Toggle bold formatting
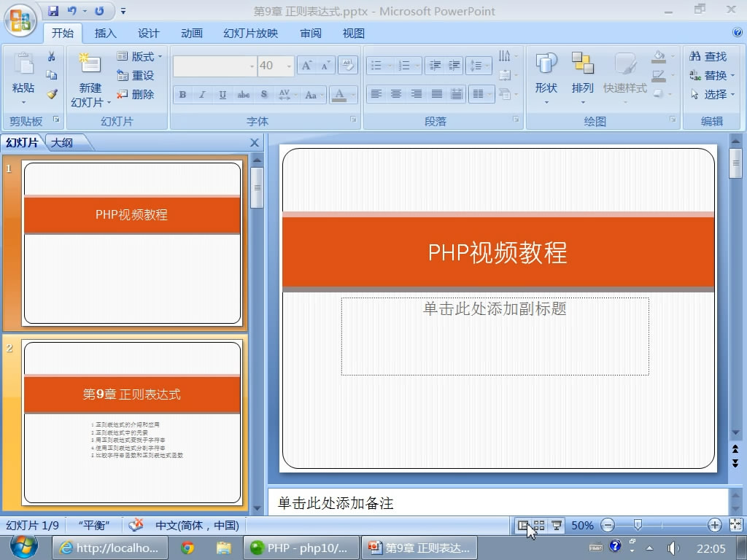 click(182, 95)
